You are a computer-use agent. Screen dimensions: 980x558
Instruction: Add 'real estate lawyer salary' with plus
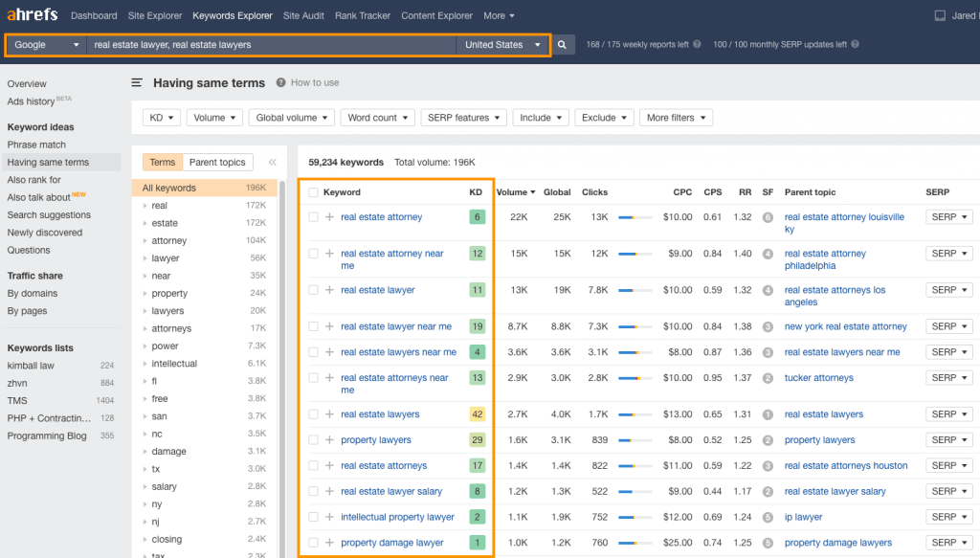329,491
